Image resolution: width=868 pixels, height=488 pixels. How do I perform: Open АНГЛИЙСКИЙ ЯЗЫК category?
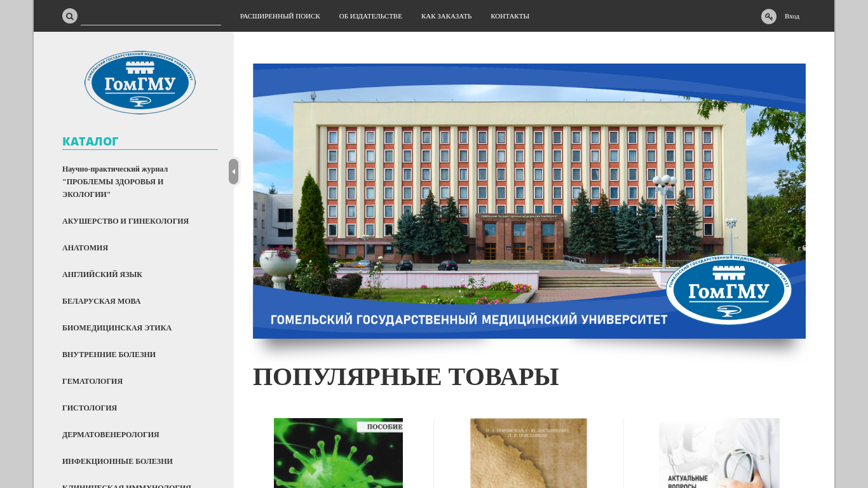click(102, 274)
